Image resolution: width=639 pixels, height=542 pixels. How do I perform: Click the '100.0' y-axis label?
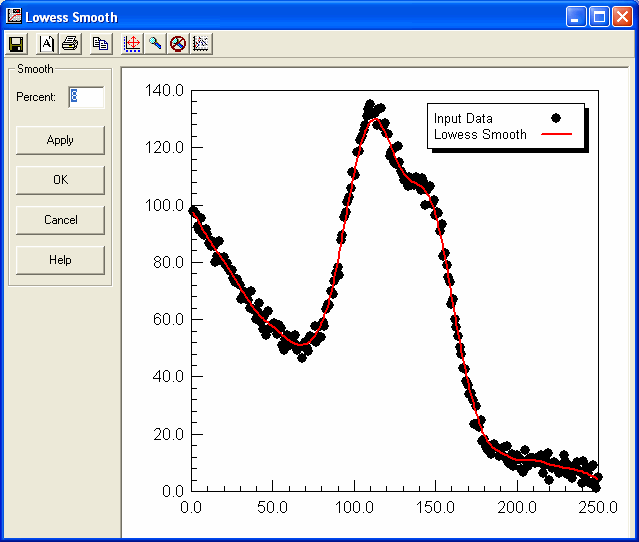(x=164, y=205)
